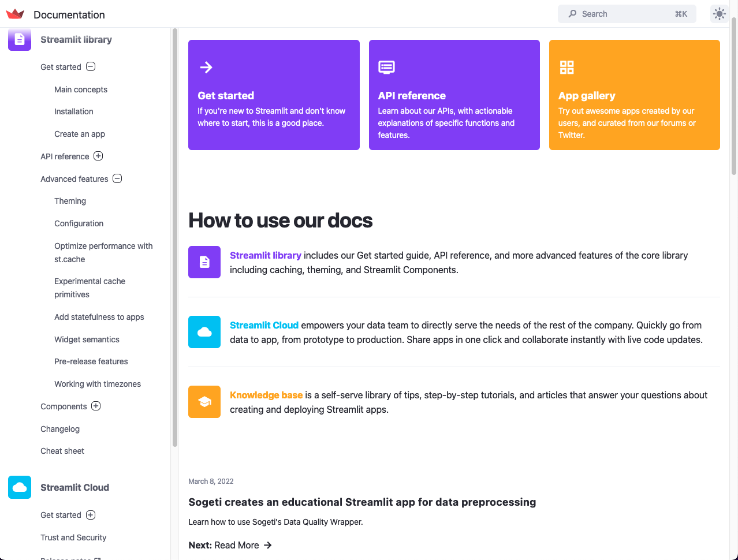
Task: Open Widget semantics page
Action: [x=87, y=339]
